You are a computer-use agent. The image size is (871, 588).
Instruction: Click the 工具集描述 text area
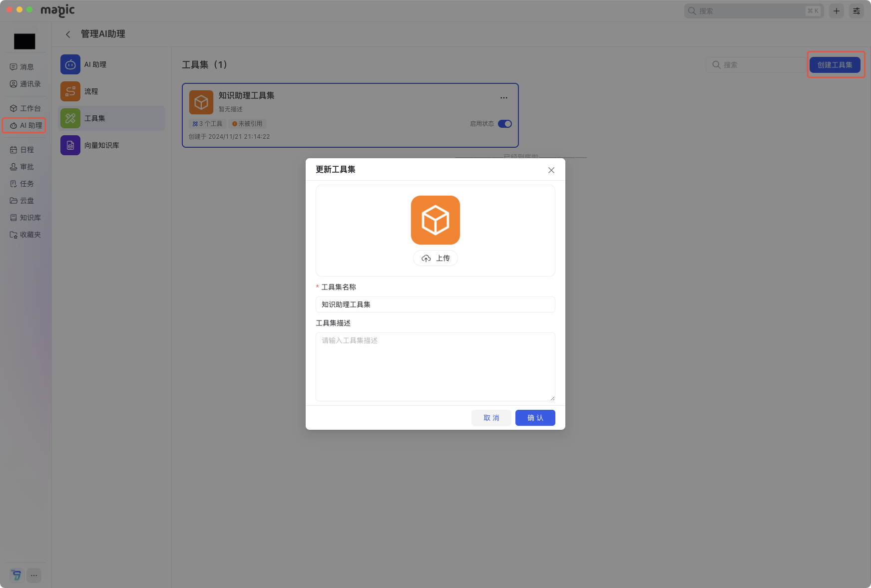click(x=435, y=367)
